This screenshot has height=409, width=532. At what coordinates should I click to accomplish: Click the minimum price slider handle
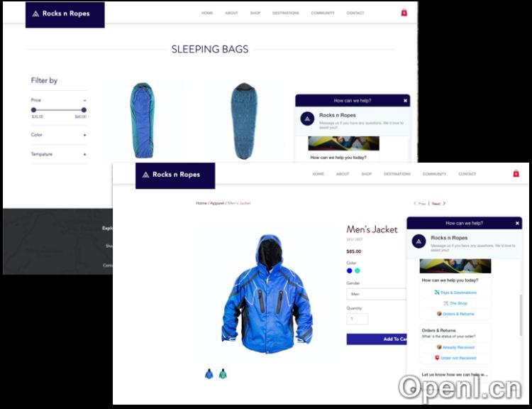tap(33, 110)
